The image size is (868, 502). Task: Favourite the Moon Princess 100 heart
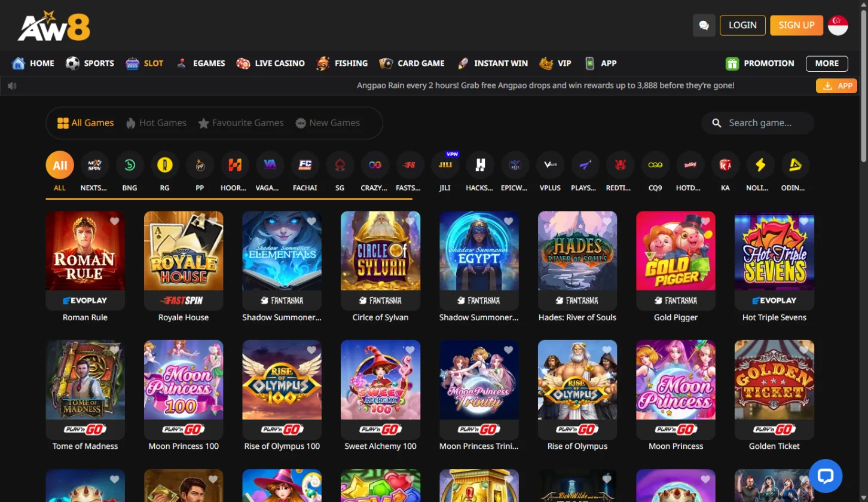click(213, 350)
